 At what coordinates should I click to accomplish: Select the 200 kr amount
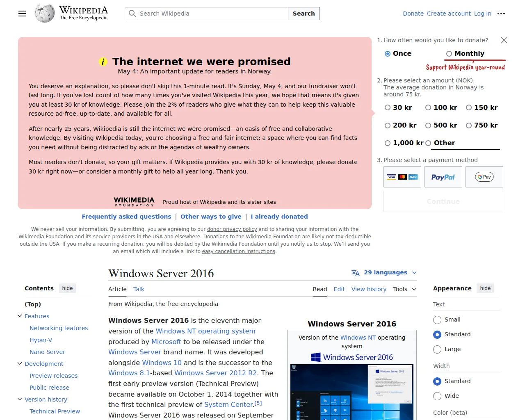point(388,126)
